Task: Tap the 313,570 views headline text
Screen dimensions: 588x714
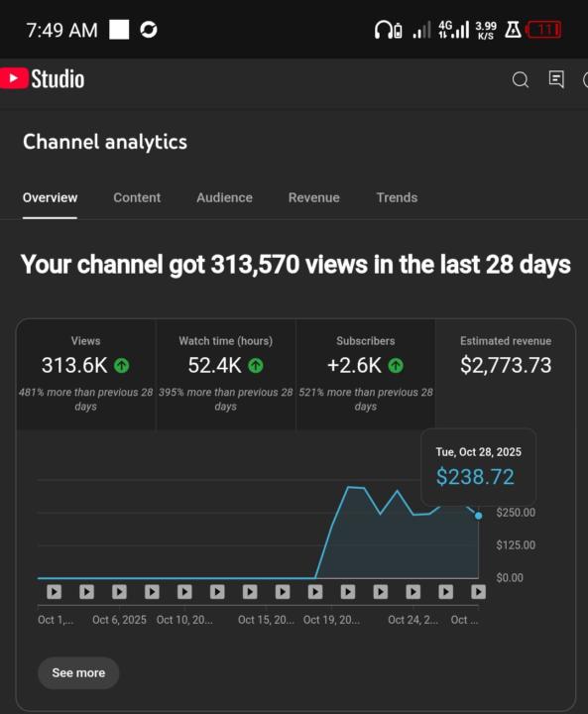Action: [x=295, y=265]
